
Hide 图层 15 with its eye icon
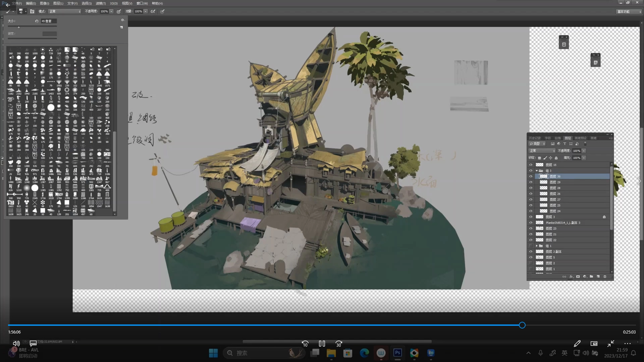click(x=531, y=165)
